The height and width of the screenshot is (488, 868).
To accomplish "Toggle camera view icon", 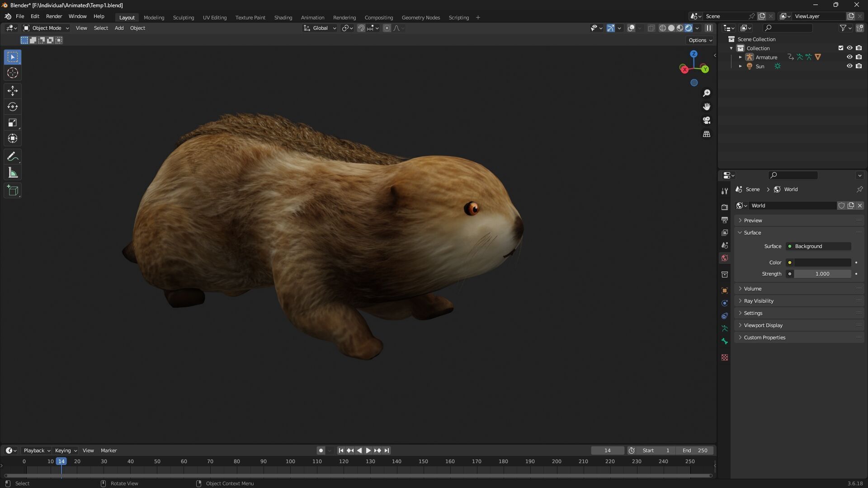I will point(707,121).
